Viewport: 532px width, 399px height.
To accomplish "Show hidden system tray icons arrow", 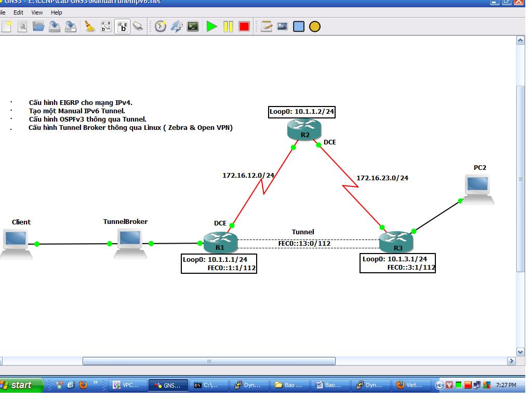I will 439,385.
